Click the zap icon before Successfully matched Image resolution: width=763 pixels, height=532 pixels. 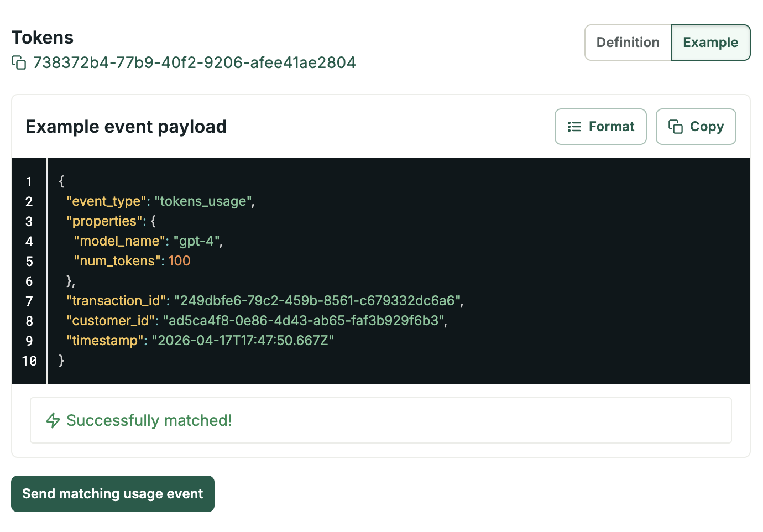53,421
